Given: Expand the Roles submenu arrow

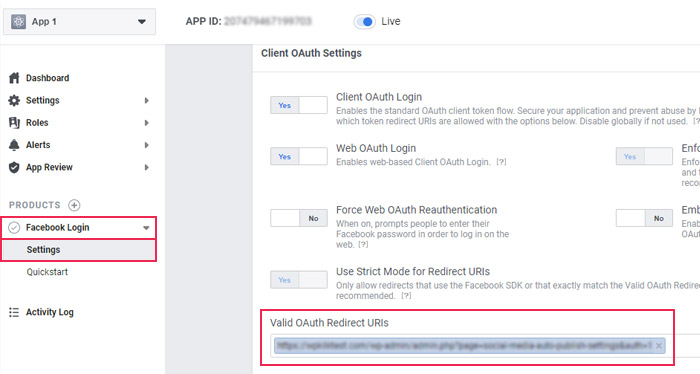Looking at the screenshot, I should pyautogui.click(x=146, y=123).
